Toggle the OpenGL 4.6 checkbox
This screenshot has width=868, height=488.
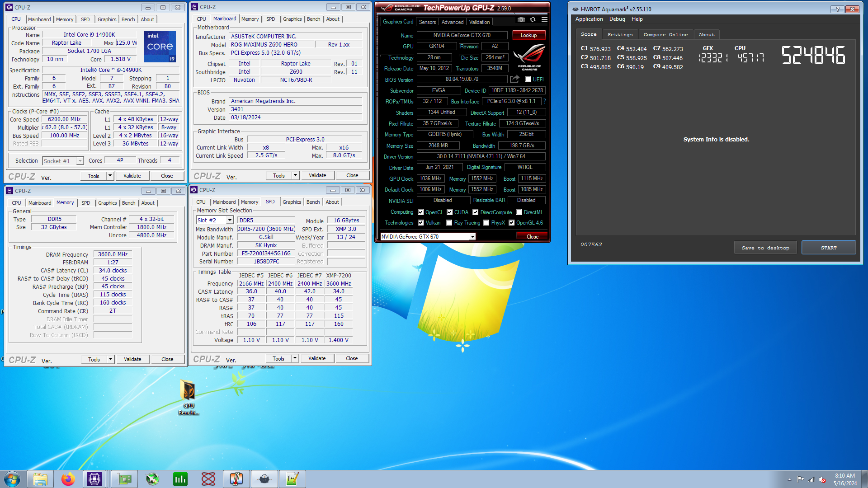coord(511,223)
